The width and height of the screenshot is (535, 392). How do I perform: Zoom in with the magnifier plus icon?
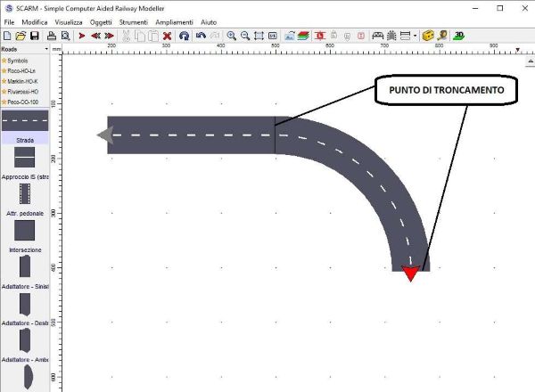tap(231, 36)
